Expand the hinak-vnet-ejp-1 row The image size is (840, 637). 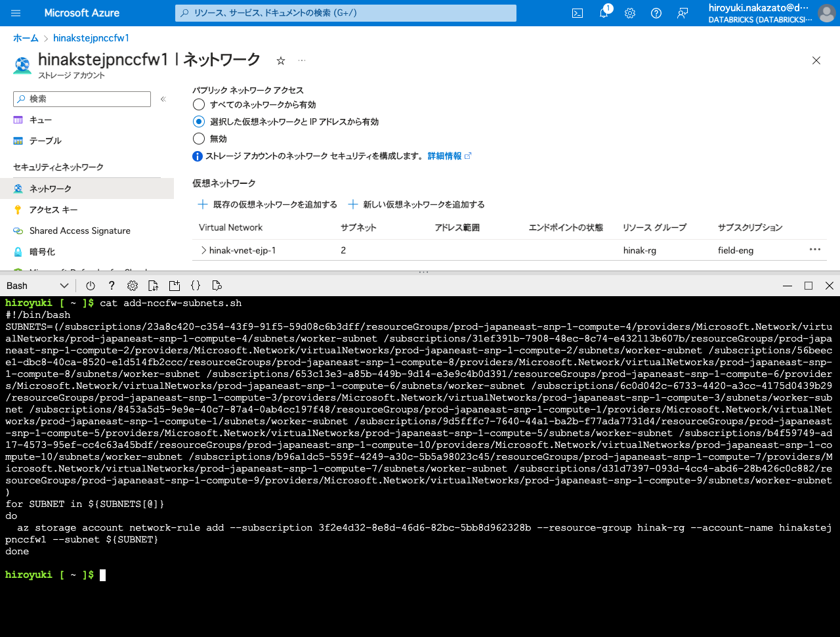point(203,250)
